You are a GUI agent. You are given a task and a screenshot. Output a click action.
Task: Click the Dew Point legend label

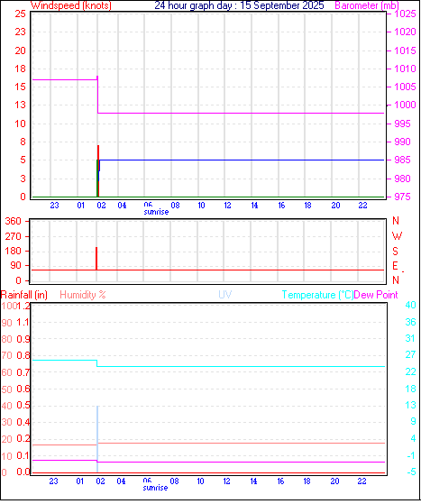(376, 295)
